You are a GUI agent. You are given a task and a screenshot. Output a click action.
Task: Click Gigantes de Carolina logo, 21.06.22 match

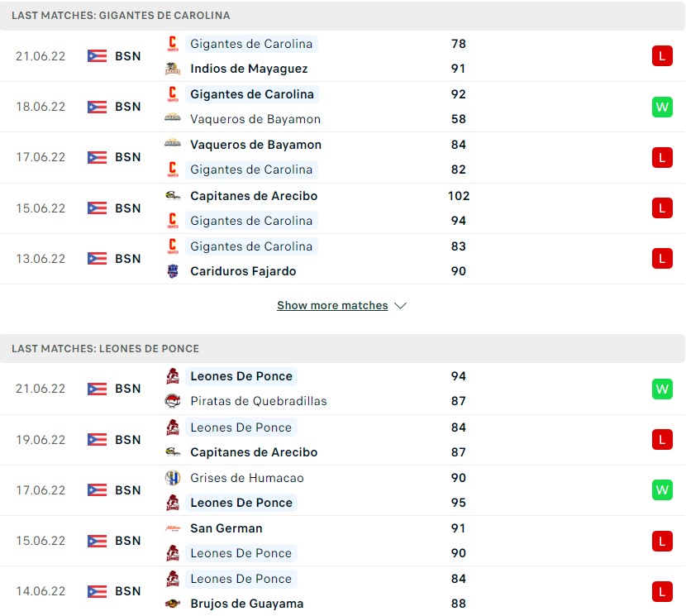pos(173,44)
